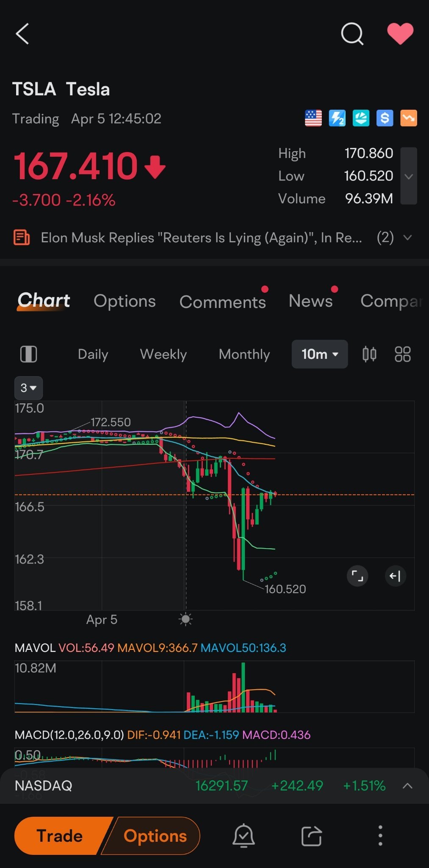Tap the headline count (2)
429x868 pixels.
coord(385,238)
